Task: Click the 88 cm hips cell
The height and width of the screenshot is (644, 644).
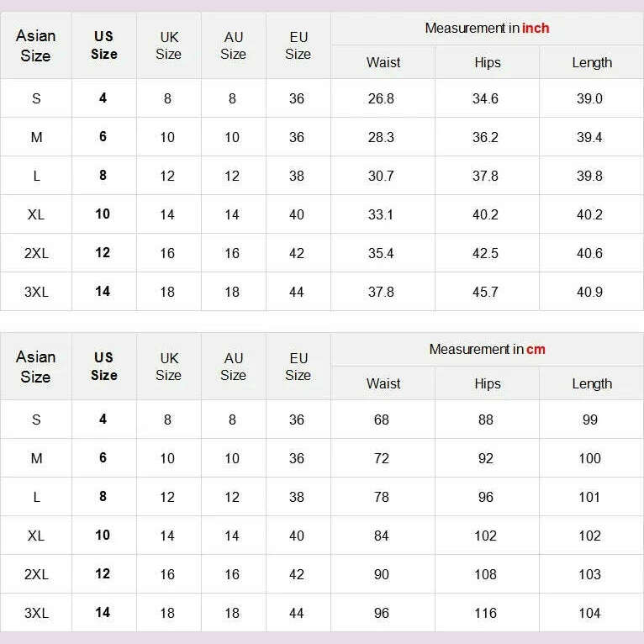Action: pyautogui.click(x=486, y=420)
